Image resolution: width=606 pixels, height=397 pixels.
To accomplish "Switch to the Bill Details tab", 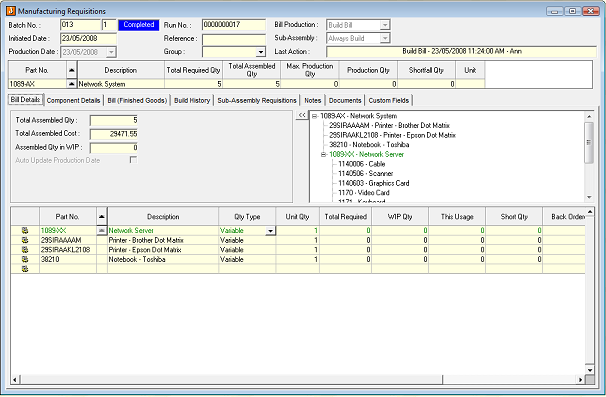I will point(26,99).
